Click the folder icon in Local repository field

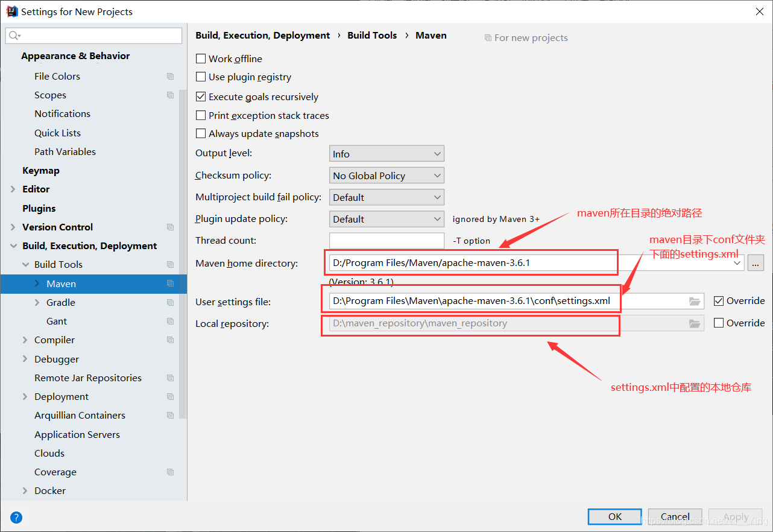695,323
